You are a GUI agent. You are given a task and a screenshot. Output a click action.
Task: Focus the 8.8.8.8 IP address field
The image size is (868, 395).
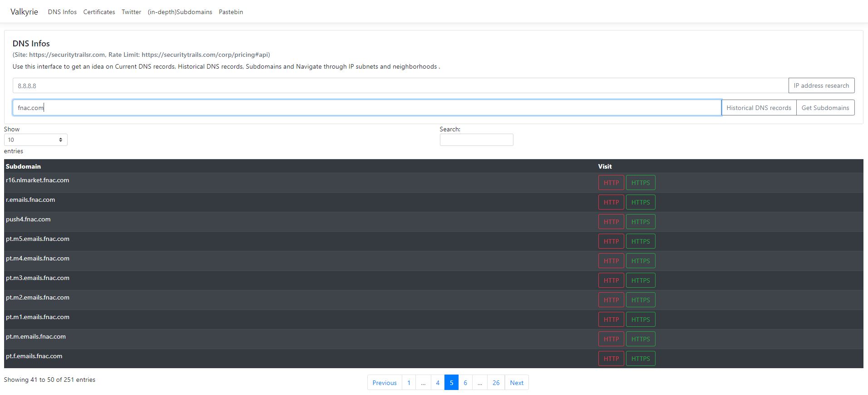coord(400,85)
